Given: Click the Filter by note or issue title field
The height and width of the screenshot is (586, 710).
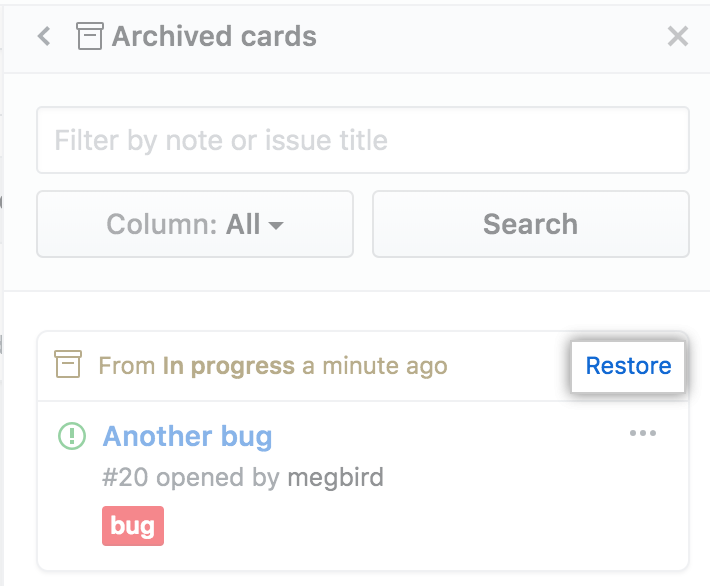Looking at the screenshot, I should pyautogui.click(x=362, y=140).
